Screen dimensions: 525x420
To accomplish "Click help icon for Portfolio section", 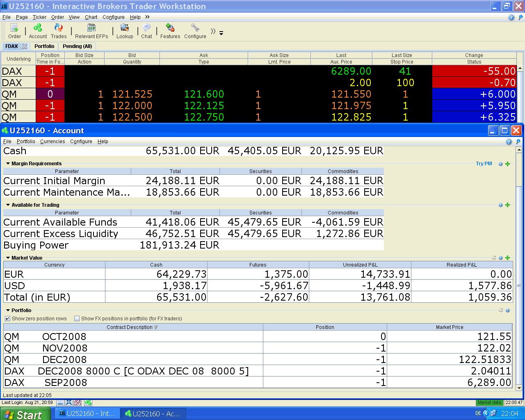I will [508, 310].
